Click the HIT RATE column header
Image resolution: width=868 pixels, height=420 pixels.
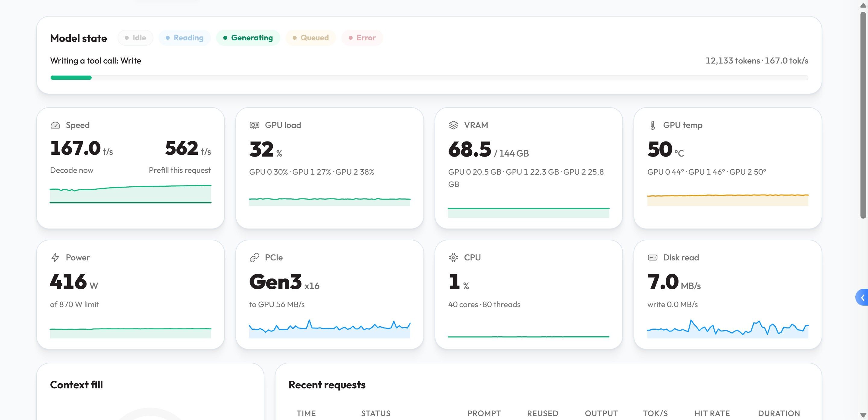pos(712,413)
